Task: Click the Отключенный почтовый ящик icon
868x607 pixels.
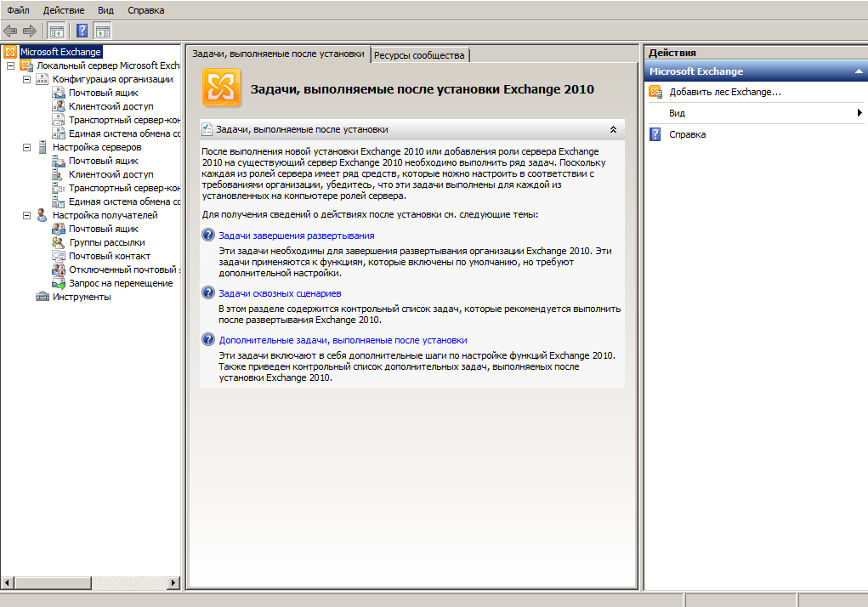Action: tap(58, 269)
